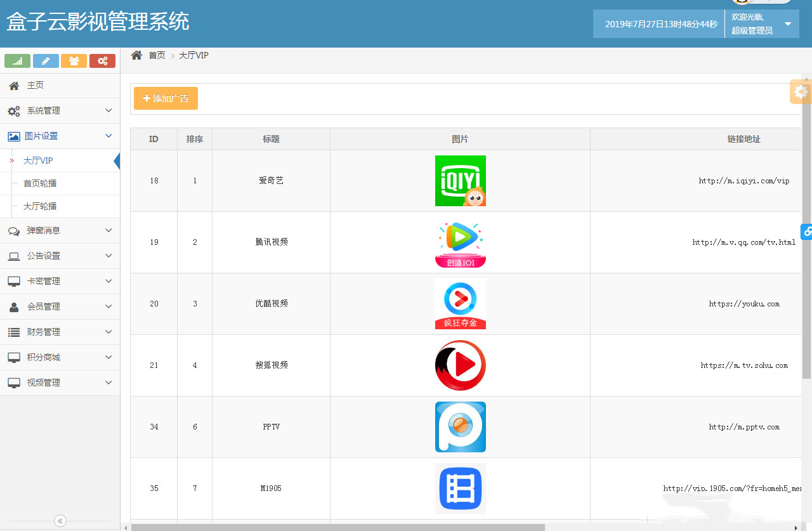Viewport: 812px width, 531px height.
Task: Select the 爱奇艺 title cell
Action: 271,181
